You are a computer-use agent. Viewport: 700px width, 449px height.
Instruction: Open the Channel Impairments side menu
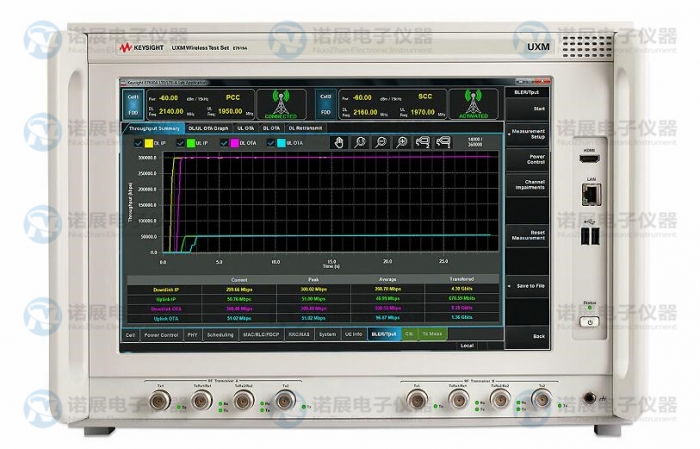[x=528, y=184]
